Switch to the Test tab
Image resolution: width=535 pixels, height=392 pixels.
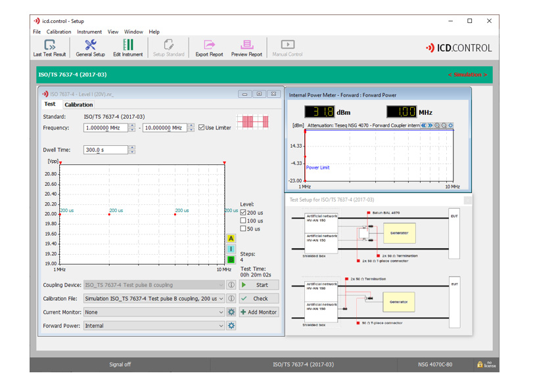click(x=50, y=104)
